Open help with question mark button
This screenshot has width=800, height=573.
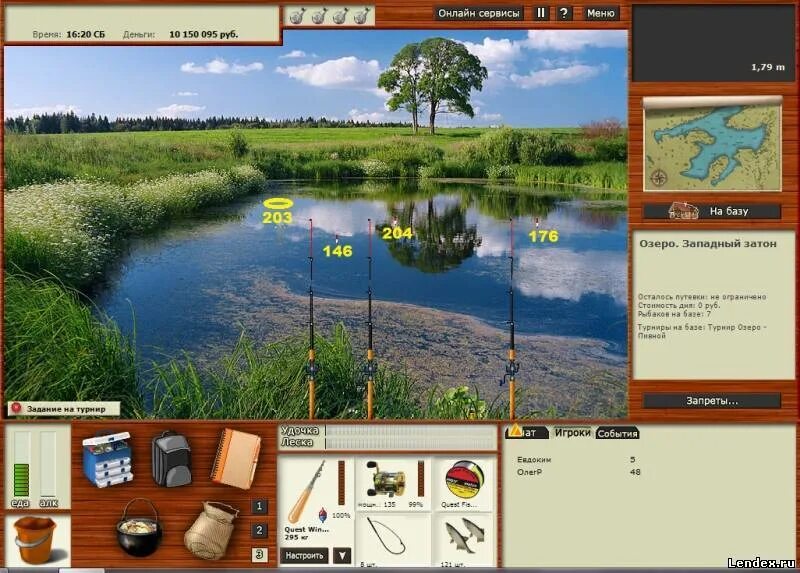coord(563,13)
